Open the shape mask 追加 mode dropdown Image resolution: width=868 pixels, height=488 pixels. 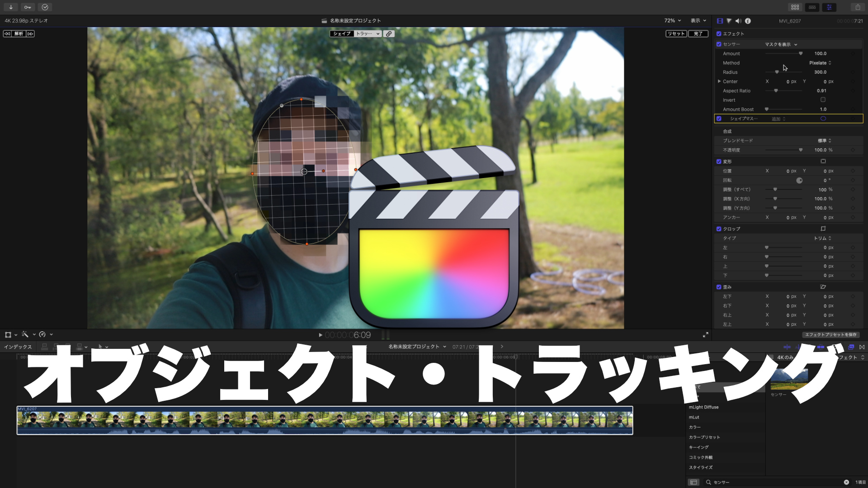[x=778, y=119]
